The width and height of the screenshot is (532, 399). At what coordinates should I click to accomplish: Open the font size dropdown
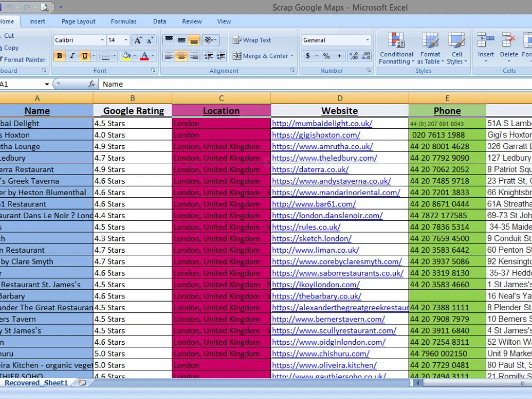point(126,40)
